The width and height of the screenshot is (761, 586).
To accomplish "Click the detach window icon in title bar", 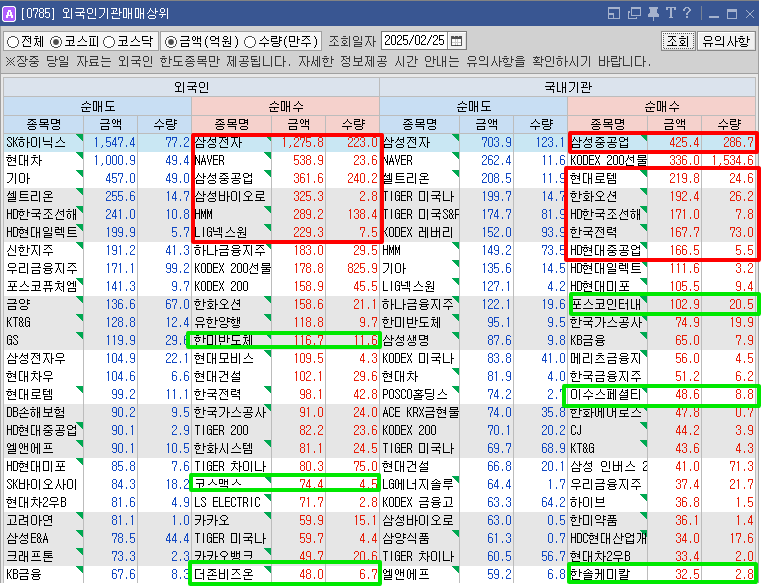I will click(x=614, y=13).
